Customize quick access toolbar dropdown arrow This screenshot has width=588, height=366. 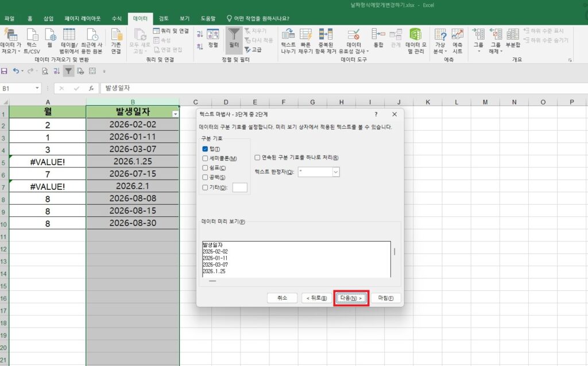tap(105, 71)
